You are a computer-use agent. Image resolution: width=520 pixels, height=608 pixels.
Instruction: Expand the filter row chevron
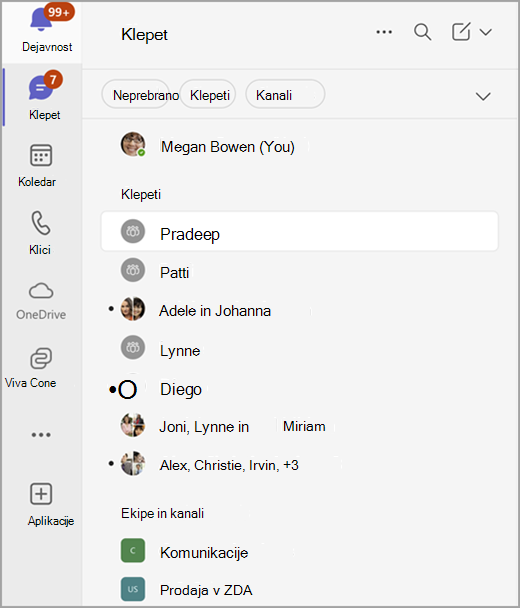coord(483,96)
